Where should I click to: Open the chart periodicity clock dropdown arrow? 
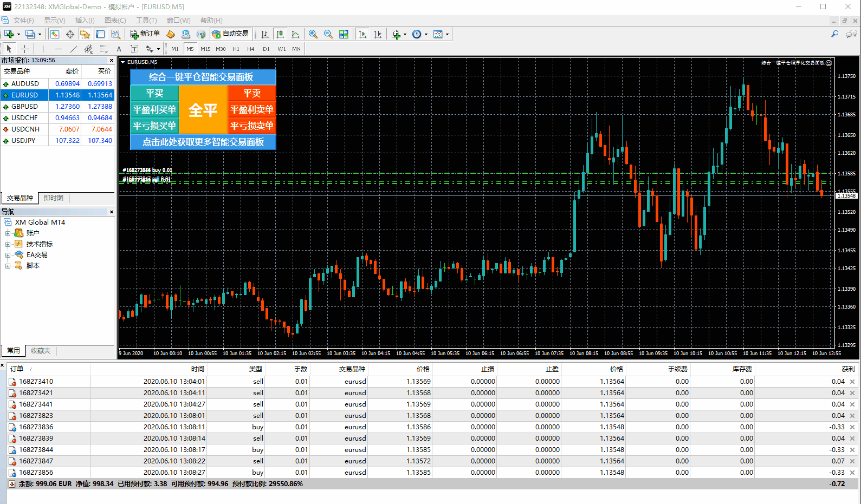(x=426, y=35)
